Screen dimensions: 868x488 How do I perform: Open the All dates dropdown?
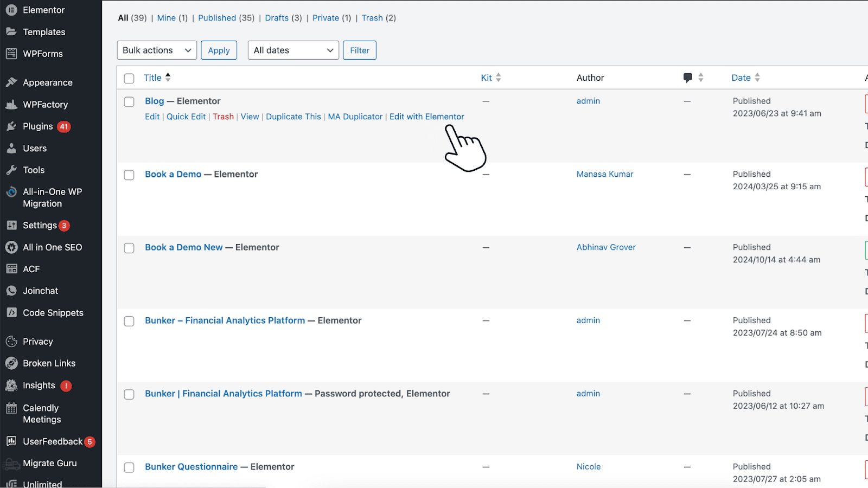[293, 50]
